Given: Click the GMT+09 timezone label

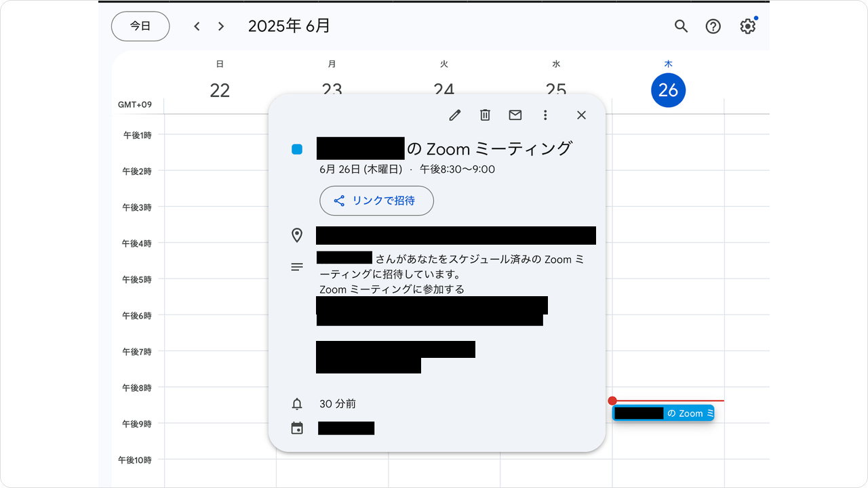Looking at the screenshot, I should coord(135,104).
